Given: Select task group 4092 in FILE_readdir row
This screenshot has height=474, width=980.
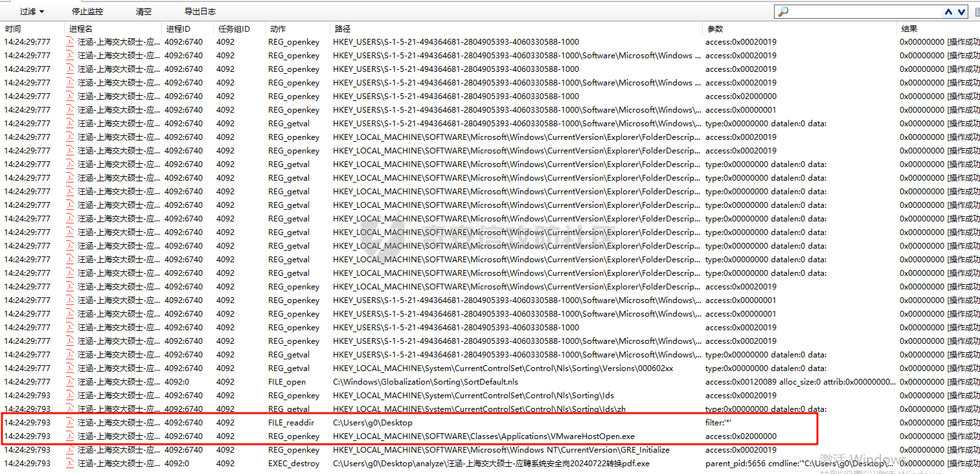Looking at the screenshot, I should [x=225, y=423].
